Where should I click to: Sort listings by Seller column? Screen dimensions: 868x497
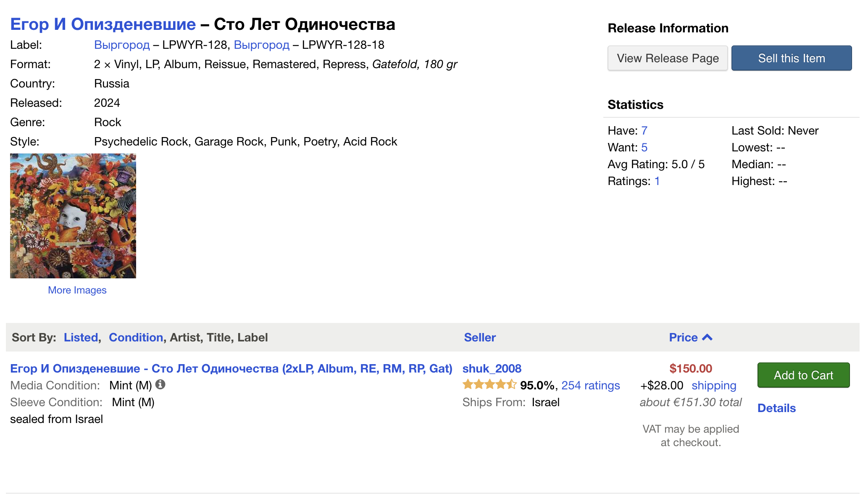(x=480, y=337)
